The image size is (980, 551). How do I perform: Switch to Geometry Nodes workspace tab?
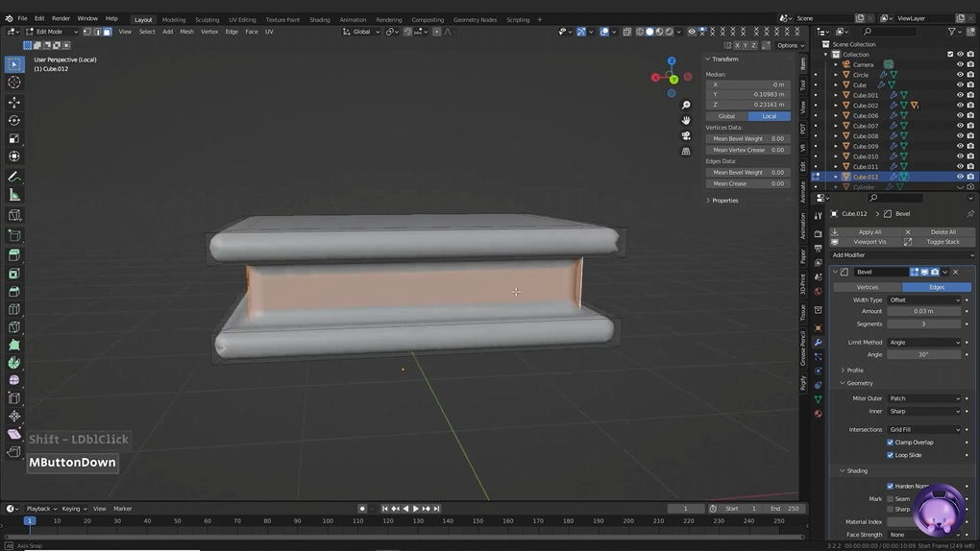point(475,19)
